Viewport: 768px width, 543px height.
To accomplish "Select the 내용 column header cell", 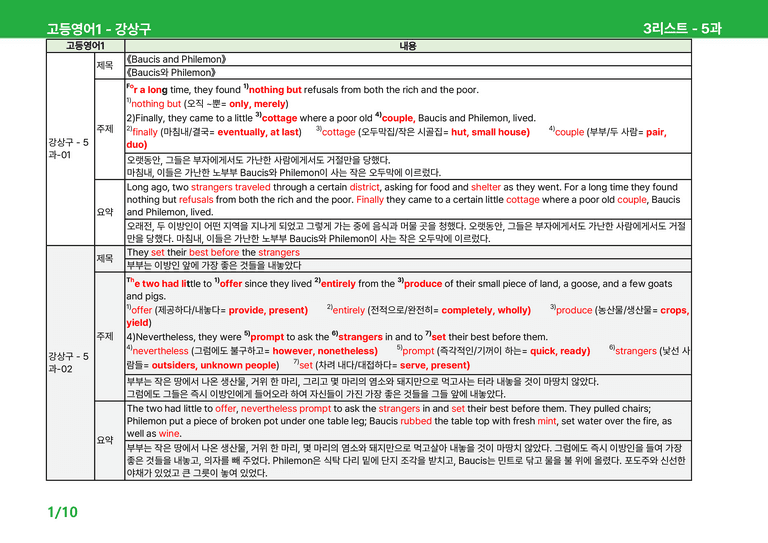I will click(x=408, y=46).
